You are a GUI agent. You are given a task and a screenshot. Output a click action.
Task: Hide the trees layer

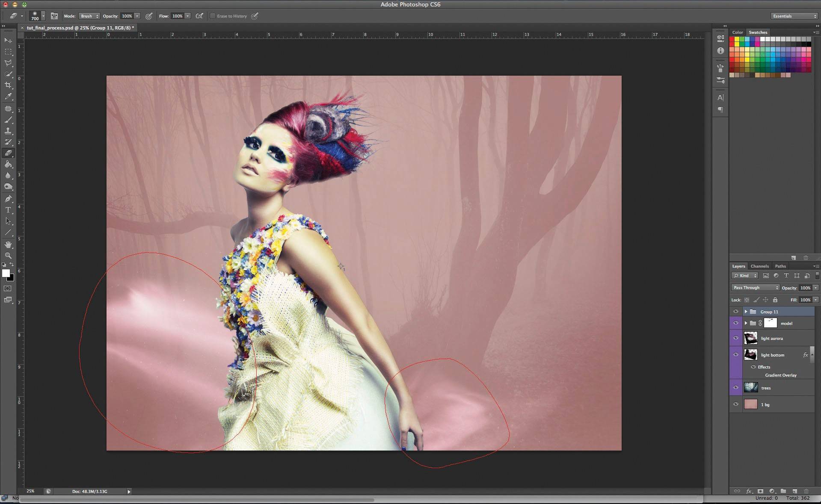(x=736, y=388)
